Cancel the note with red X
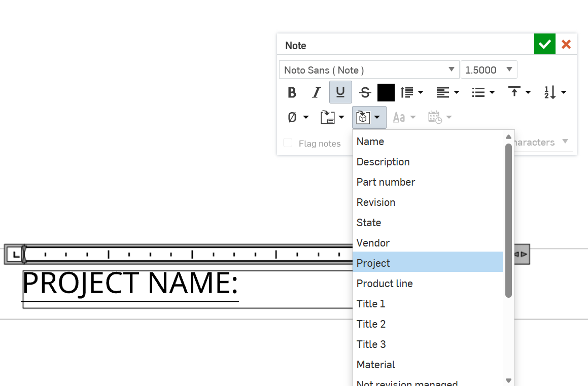This screenshot has height=386, width=588. pyautogui.click(x=566, y=44)
